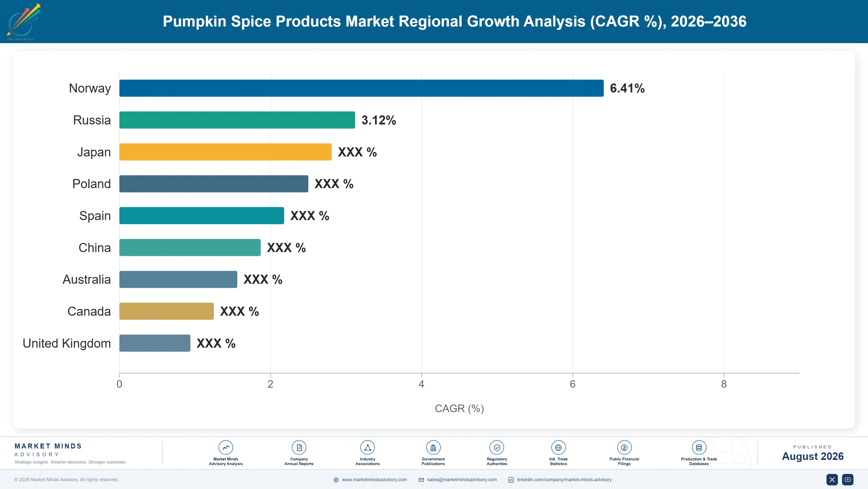The width and height of the screenshot is (868, 489).
Task: Click the China bar
Action: [190, 248]
